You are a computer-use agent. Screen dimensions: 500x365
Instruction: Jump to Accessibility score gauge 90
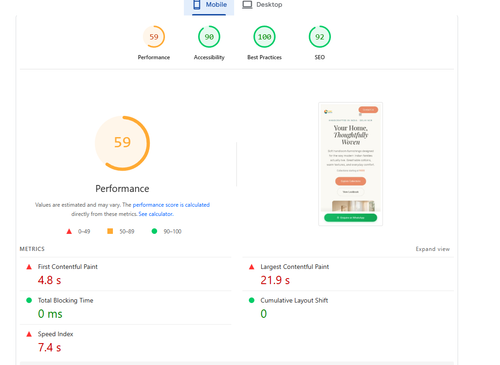pos(209,37)
